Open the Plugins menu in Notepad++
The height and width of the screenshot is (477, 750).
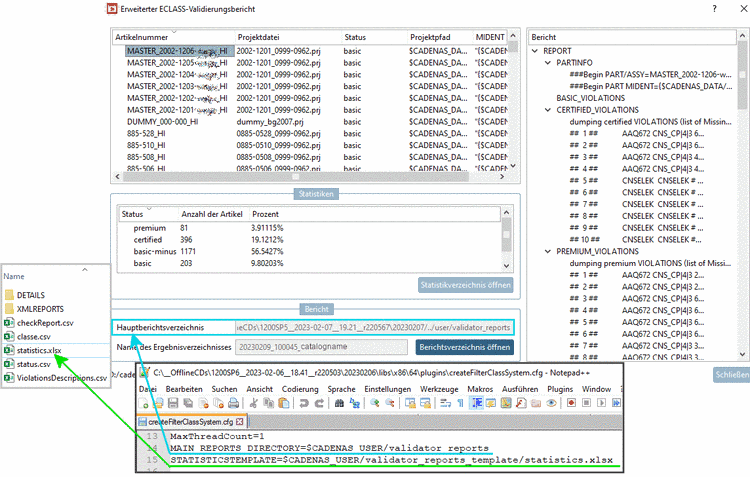pos(560,388)
